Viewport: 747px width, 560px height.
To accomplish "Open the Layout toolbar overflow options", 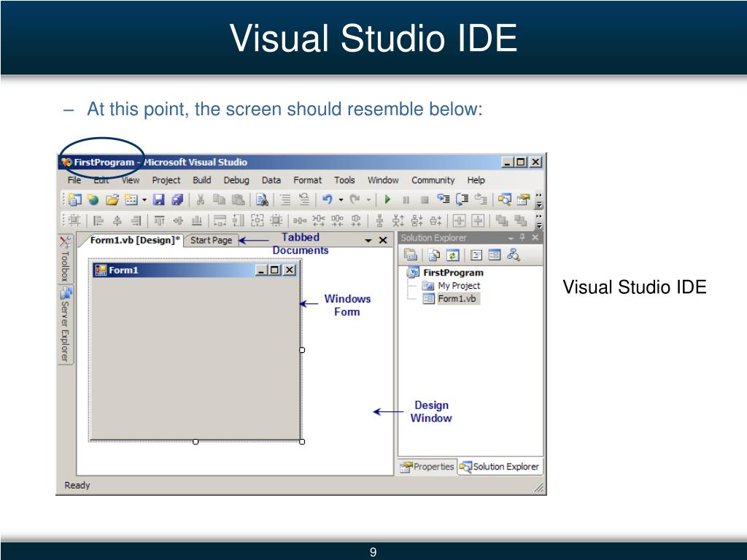I will click(539, 220).
